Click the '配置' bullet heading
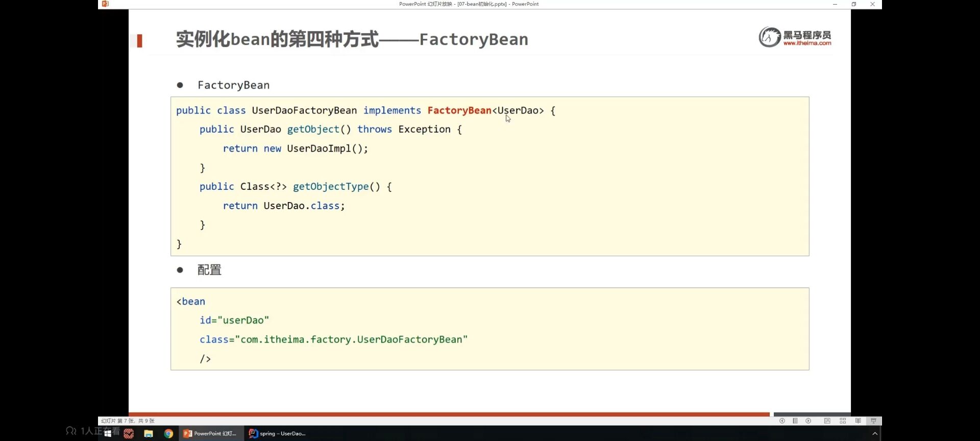This screenshot has width=980, height=441. click(209, 270)
